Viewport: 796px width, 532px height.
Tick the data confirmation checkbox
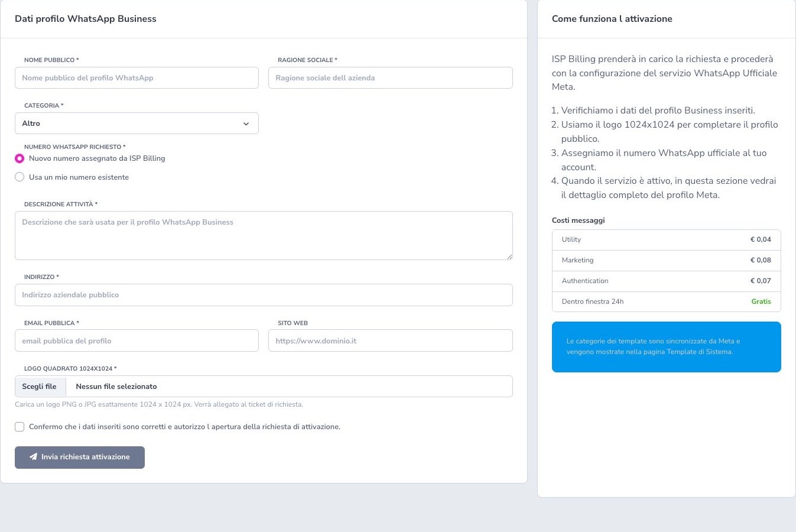[x=20, y=427]
